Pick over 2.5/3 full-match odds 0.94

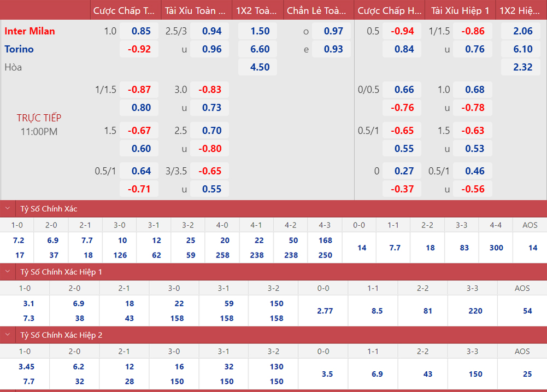tap(211, 31)
